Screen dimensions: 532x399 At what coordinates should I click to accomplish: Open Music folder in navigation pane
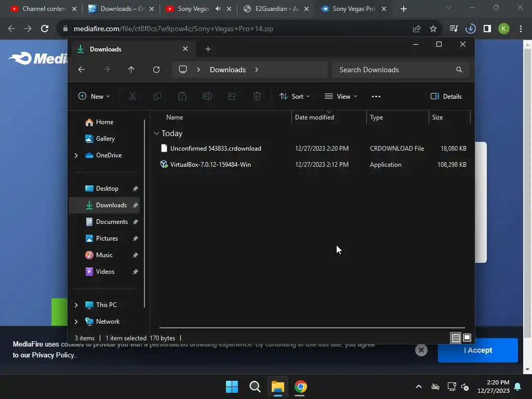(x=104, y=255)
